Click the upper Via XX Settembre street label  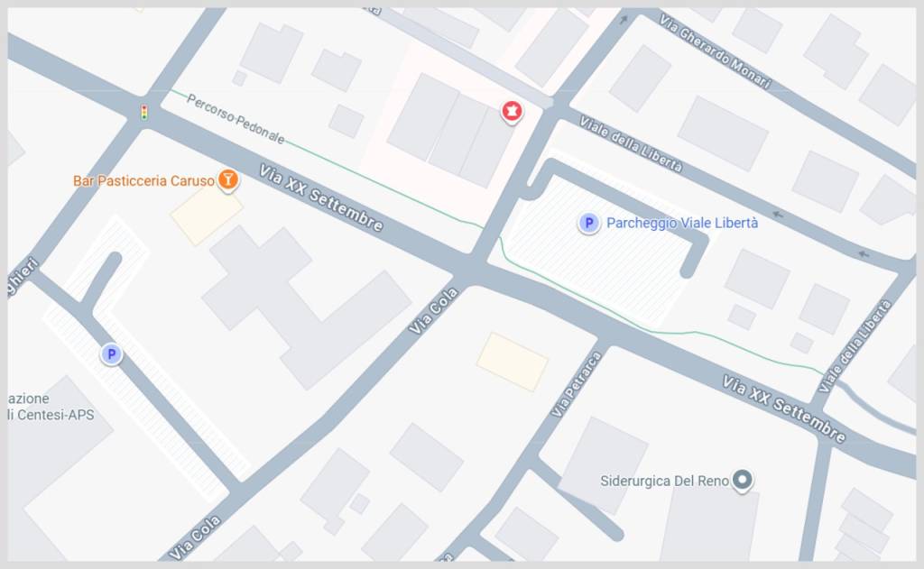pyautogui.click(x=321, y=197)
